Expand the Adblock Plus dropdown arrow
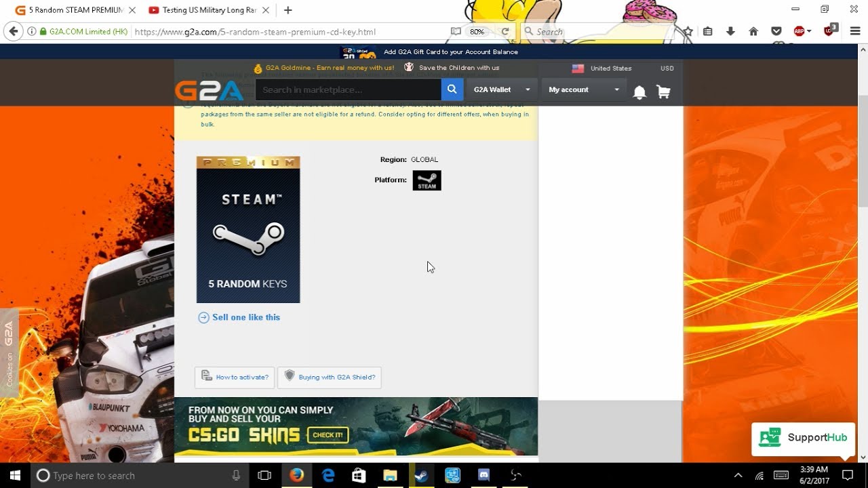This screenshot has height=488, width=868. [x=809, y=31]
